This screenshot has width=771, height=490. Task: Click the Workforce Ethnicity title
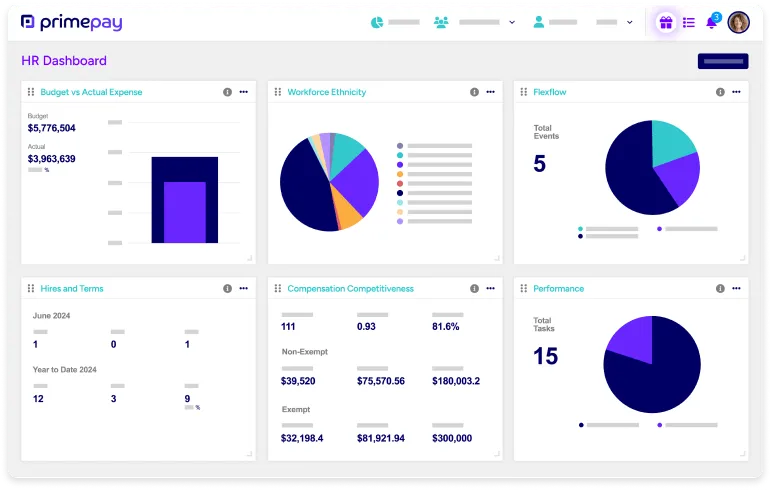click(326, 92)
